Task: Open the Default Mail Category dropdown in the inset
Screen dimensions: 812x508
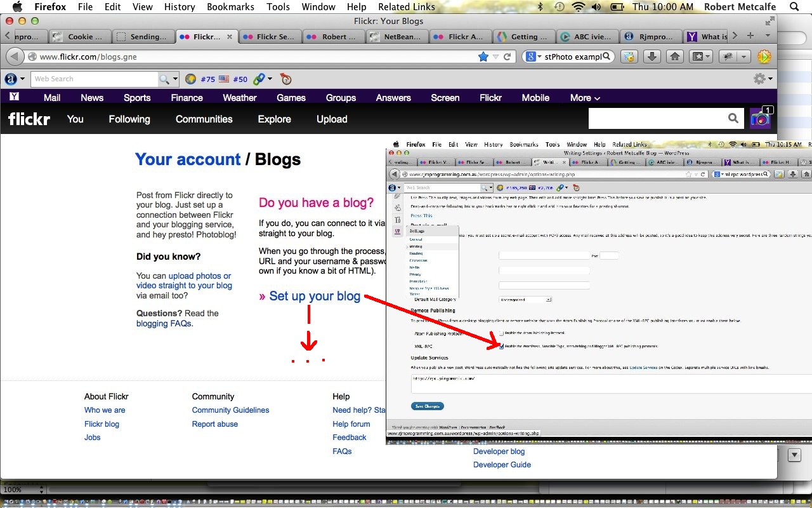Action: [525, 299]
